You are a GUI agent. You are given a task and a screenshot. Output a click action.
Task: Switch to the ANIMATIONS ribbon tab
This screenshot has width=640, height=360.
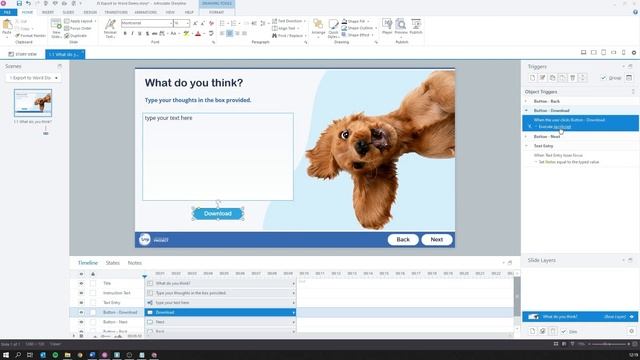click(x=146, y=12)
